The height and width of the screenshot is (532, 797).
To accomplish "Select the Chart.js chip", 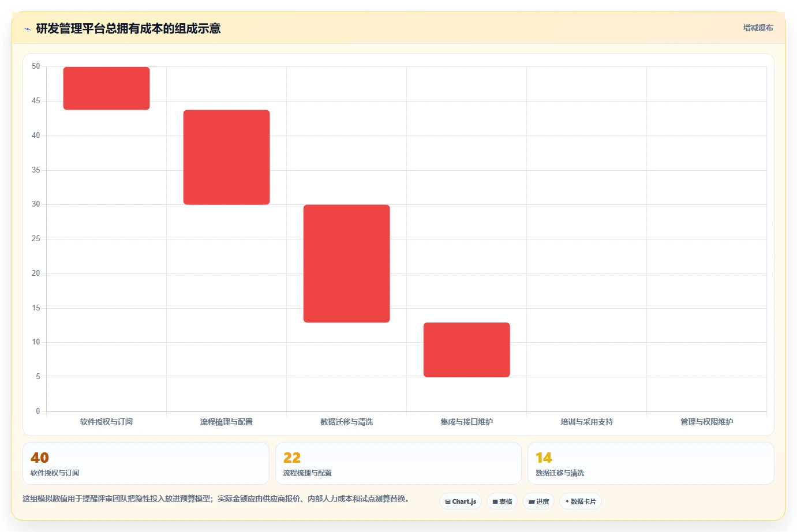I will pyautogui.click(x=461, y=501).
